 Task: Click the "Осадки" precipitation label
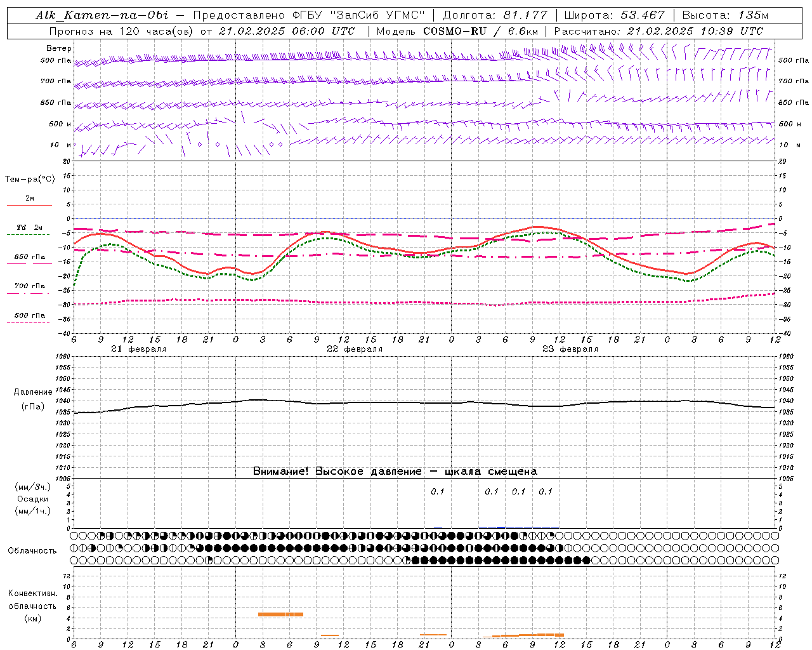click(x=33, y=499)
